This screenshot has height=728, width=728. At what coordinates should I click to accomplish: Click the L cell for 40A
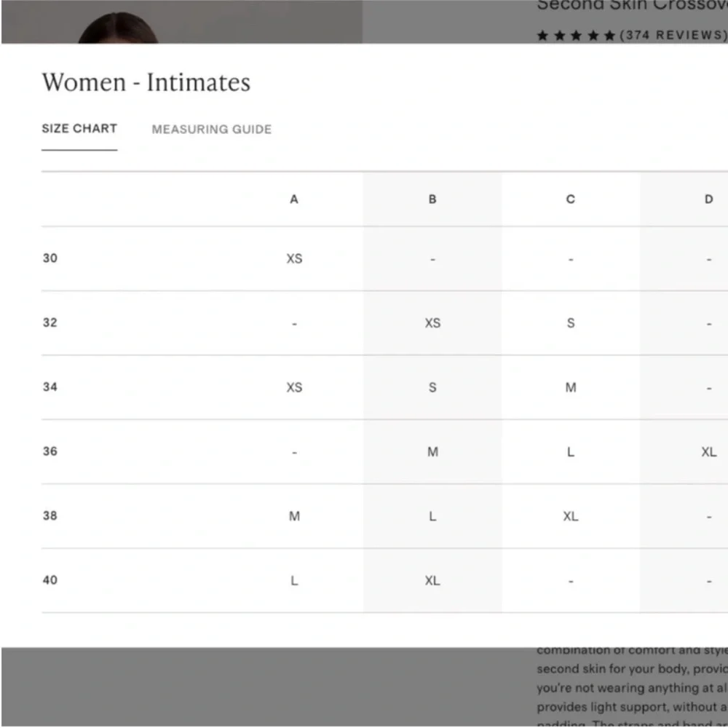coord(294,581)
